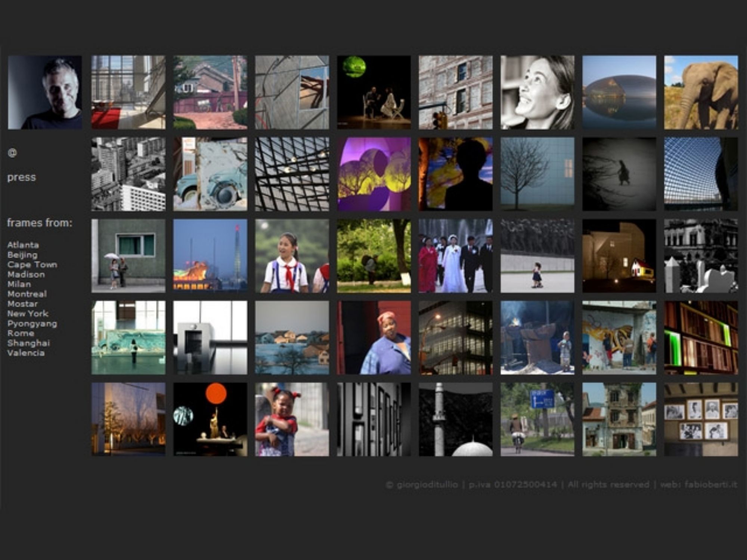The height and width of the screenshot is (560, 747).
Task: Open the woman in blue dress photo
Action: click(373, 337)
